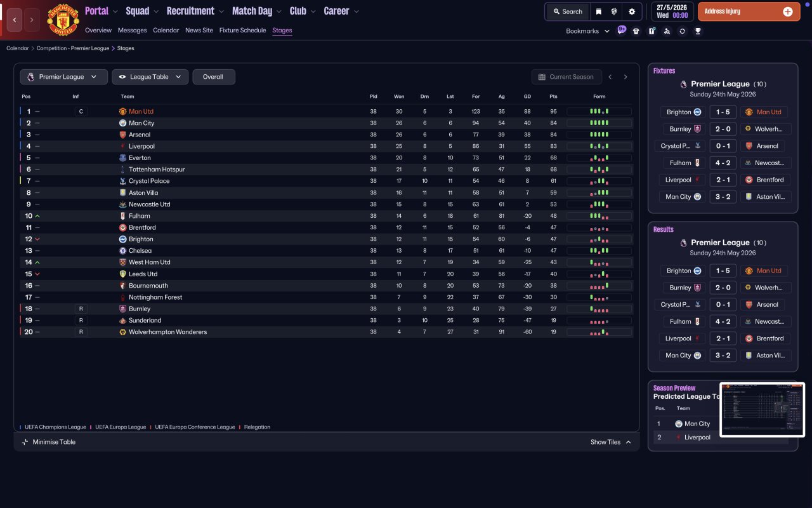Click the Manchester United club crest
The height and width of the screenshot is (508, 812).
(63, 20)
